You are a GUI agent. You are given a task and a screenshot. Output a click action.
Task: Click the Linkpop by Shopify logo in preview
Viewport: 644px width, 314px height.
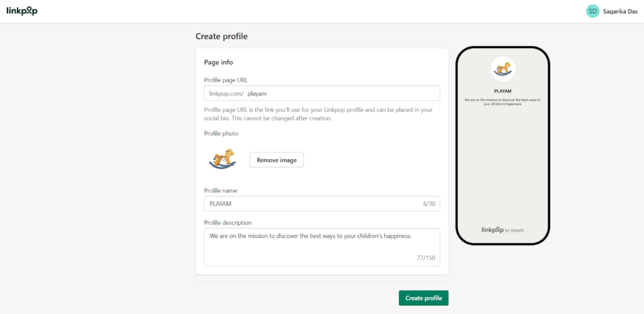[x=502, y=230]
